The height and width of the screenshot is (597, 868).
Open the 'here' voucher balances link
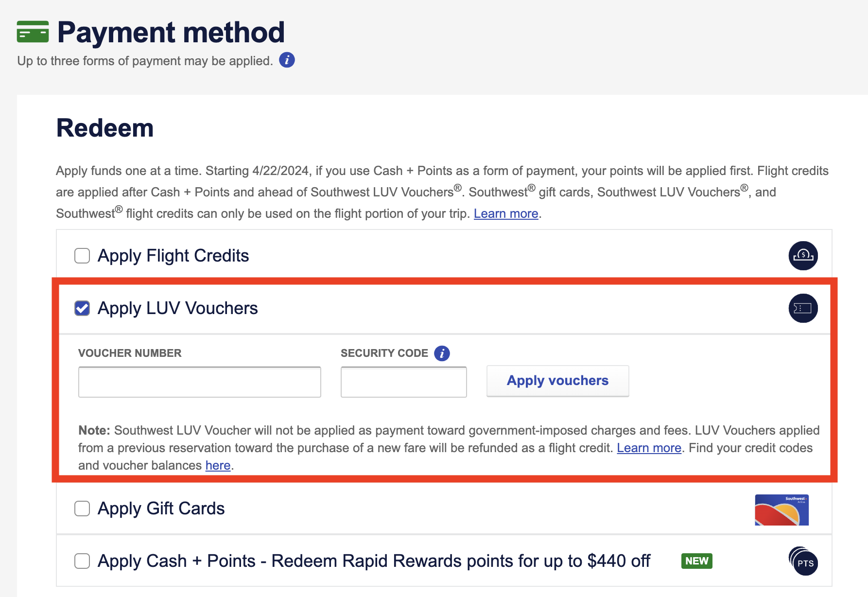(218, 466)
